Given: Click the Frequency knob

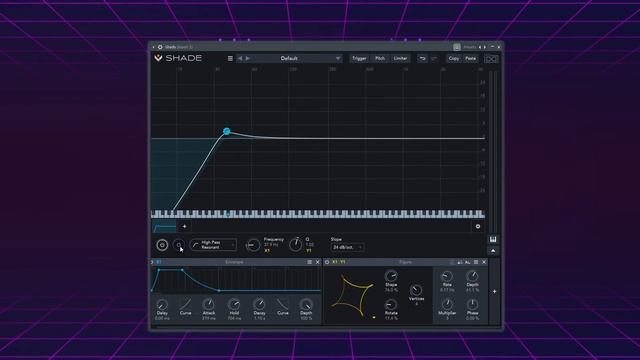Looking at the screenshot, I should pyautogui.click(x=253, y=245).
